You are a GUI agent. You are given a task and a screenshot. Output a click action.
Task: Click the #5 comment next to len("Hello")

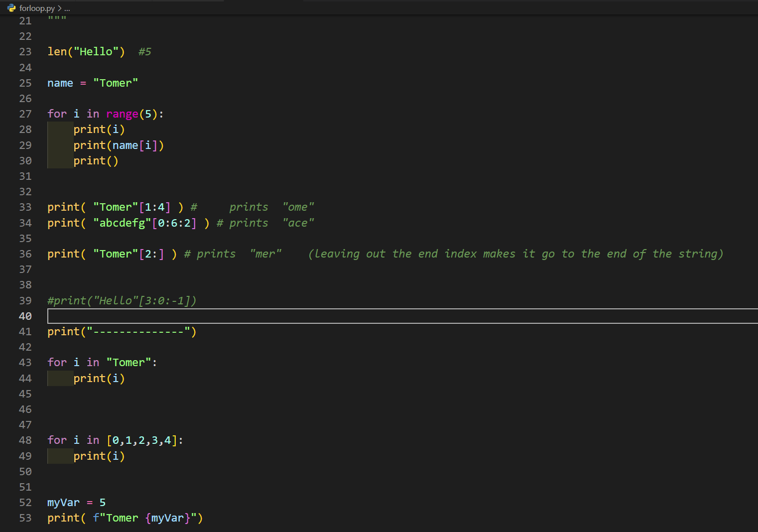click(x=144, y=51)
